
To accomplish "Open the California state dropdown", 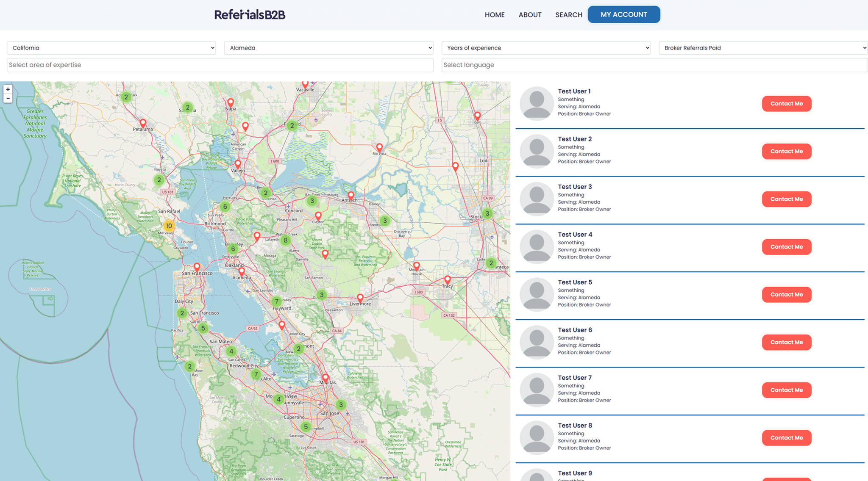I will click(x=111, y=48).
